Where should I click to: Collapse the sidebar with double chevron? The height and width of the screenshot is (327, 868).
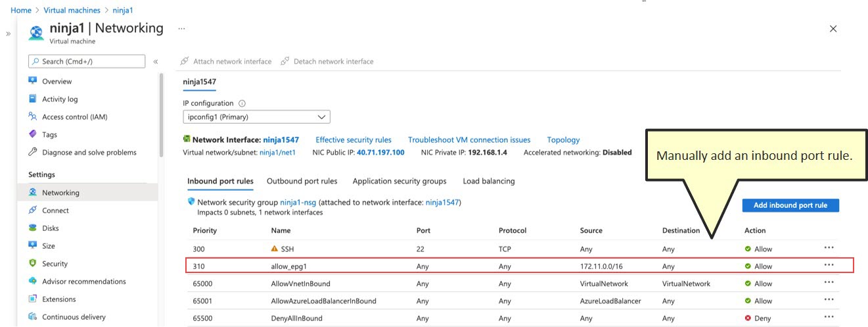click(x=156, y=61)
